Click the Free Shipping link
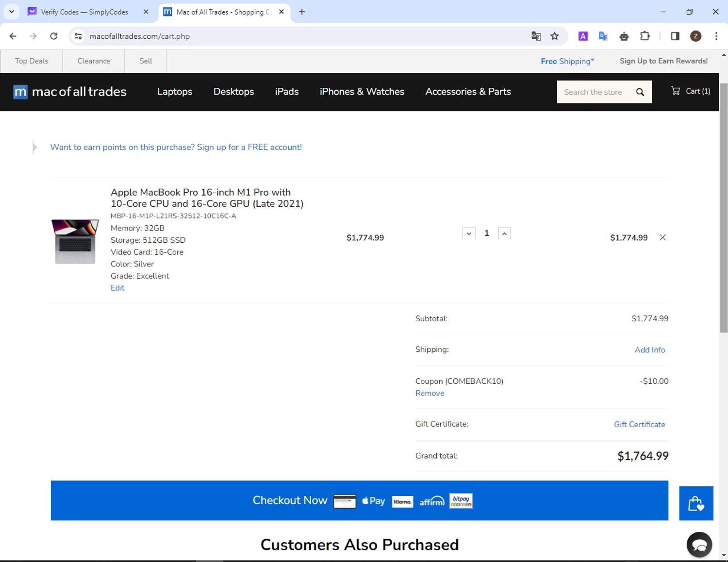Image resolution: width=728 pixels, height=562 pixels. coord(567,61)
